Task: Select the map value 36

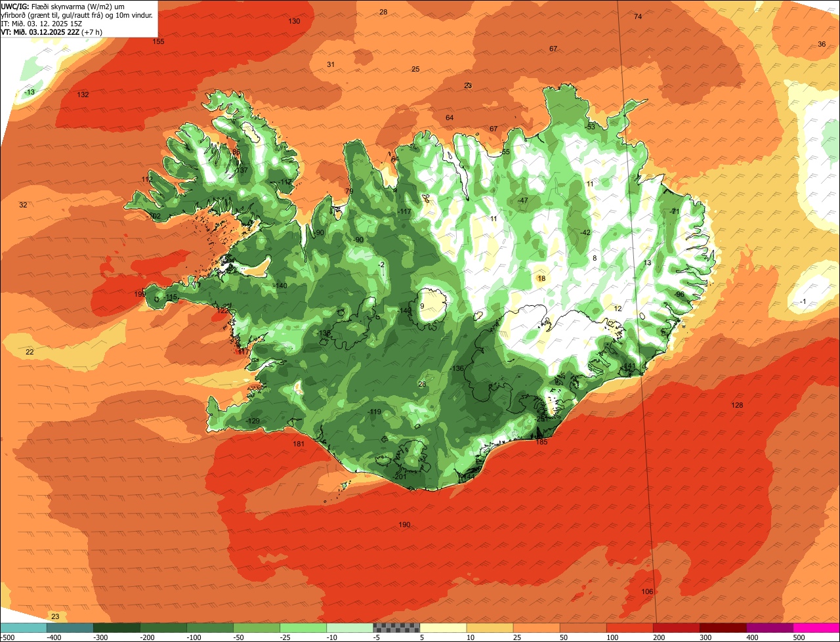Action: pos(822,44)
